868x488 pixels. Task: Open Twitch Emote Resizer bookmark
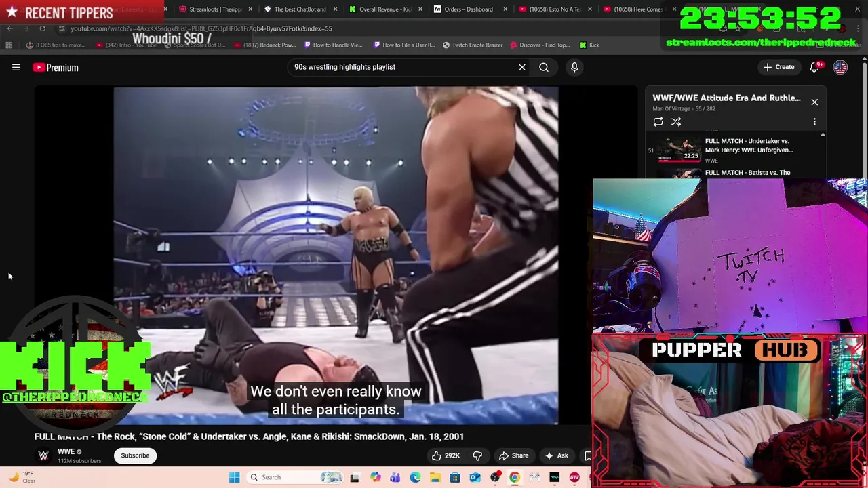[x=473, y=45]
